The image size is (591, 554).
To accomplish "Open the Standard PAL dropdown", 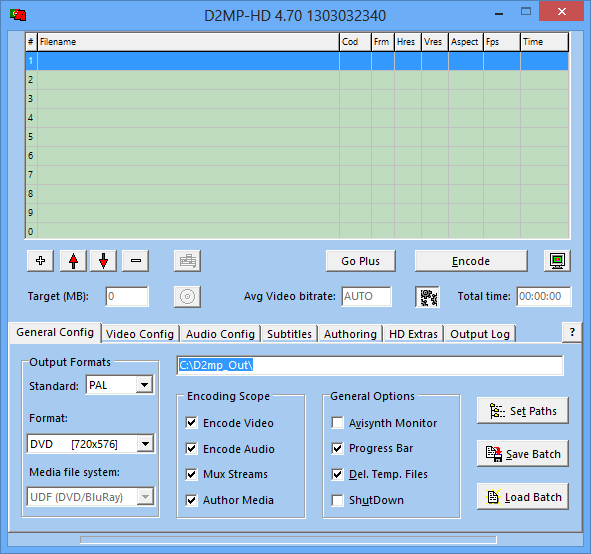I will click(144, 385).
